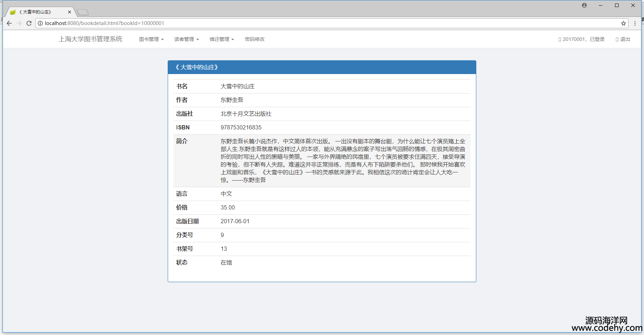644x335 pixels.
Task: Click the 20170001 已登录 user link
Action: pyautogui.click(x=582, y=39)
